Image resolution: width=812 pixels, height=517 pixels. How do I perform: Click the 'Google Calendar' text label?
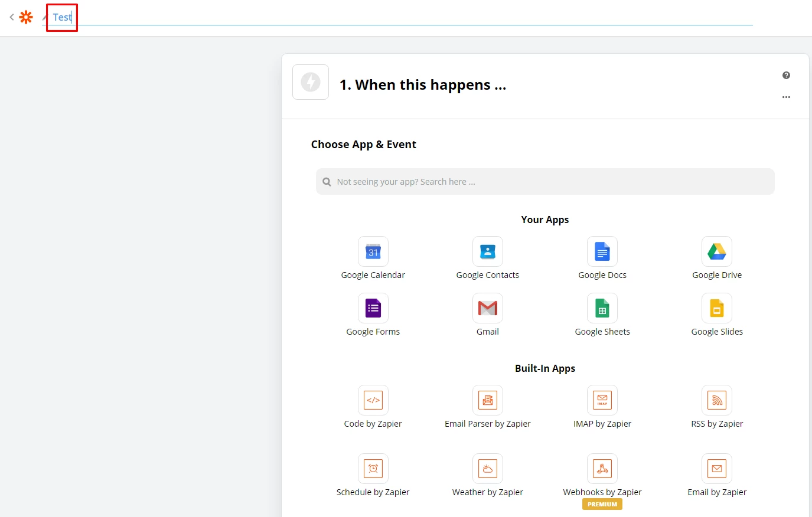[x=373, y=275]
